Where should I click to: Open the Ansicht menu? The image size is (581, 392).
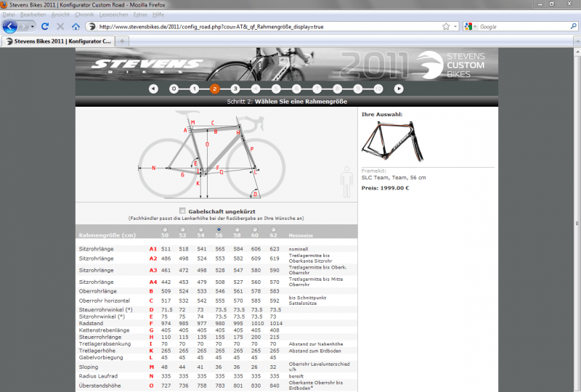click(60, 15)
